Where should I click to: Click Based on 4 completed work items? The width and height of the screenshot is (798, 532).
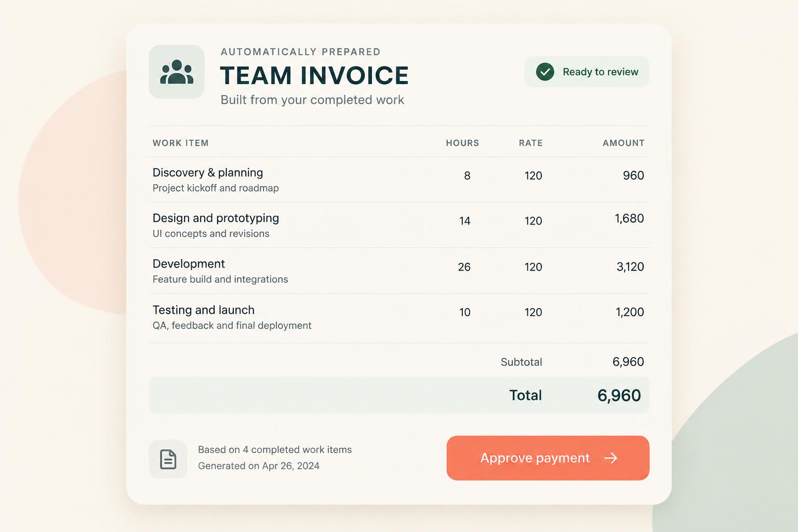click(x=275, y=450)
